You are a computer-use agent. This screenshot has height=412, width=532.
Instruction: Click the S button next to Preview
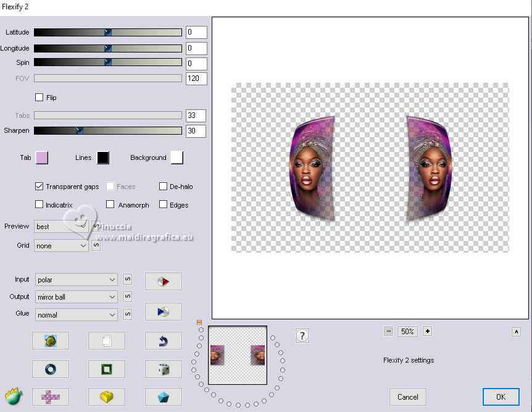tap(96, 226)
